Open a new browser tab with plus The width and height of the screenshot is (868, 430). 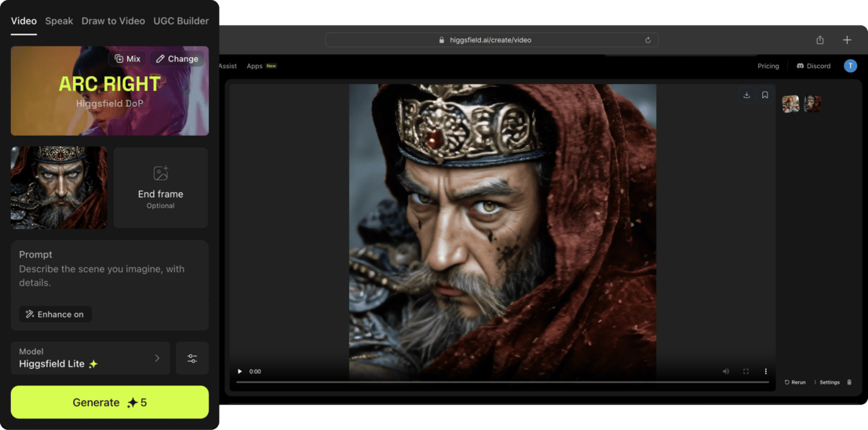pos(847,40)
